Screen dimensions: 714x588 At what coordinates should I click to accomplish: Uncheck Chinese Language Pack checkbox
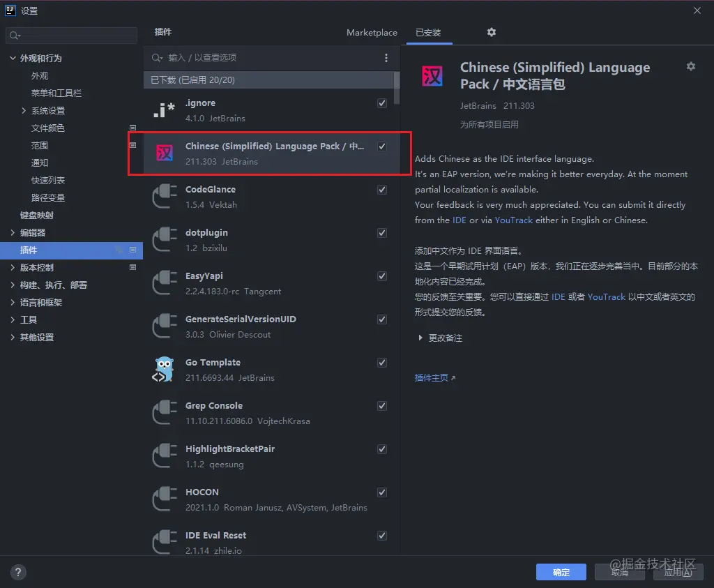coord(382,146)
